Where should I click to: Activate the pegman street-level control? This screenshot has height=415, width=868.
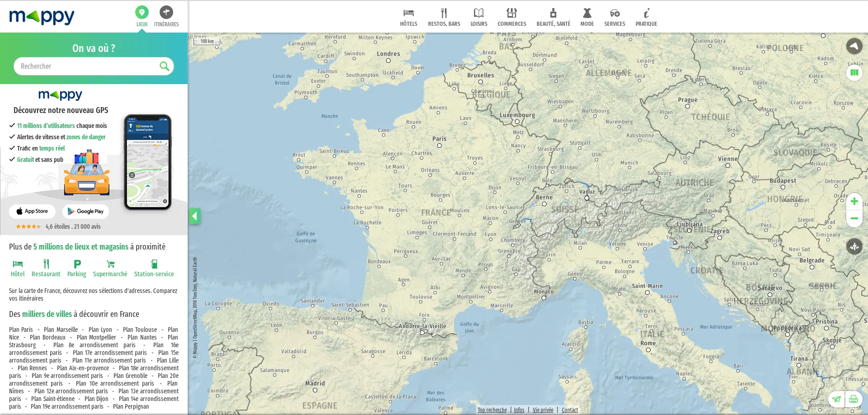pos(854,247)
